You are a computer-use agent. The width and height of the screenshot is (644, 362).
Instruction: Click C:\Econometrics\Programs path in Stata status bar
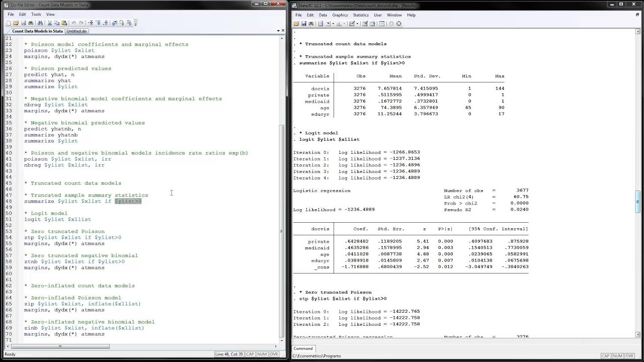(317, 356)
